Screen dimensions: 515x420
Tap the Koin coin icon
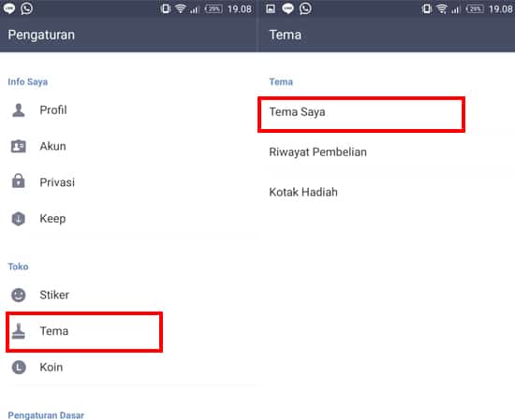pos(19,368)
